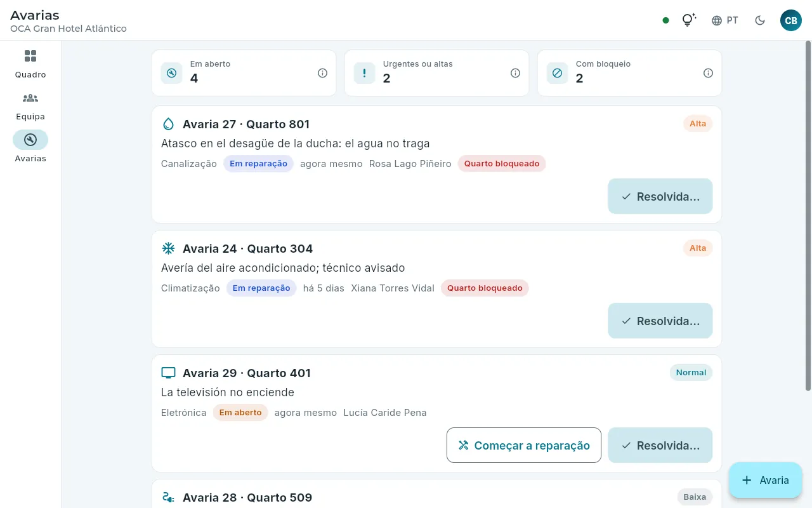This screenshot has height=508, width=812.
Task: Click the lightbulb tips icon
Action: 688,20
